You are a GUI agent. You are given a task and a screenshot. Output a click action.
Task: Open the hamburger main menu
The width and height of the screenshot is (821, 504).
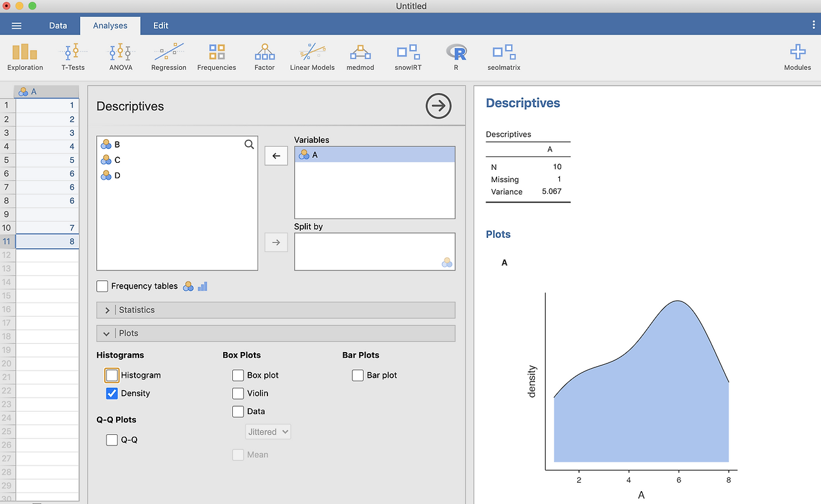pos(17,26)
